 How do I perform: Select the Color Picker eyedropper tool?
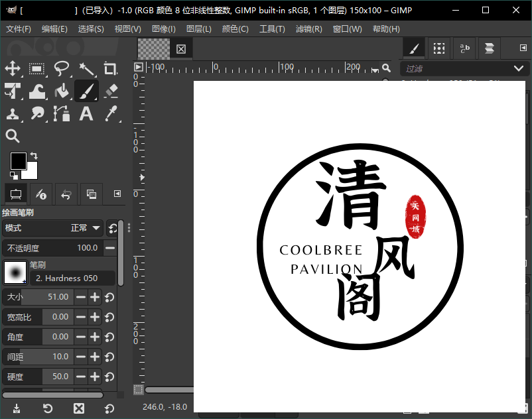tap(111, 113)
